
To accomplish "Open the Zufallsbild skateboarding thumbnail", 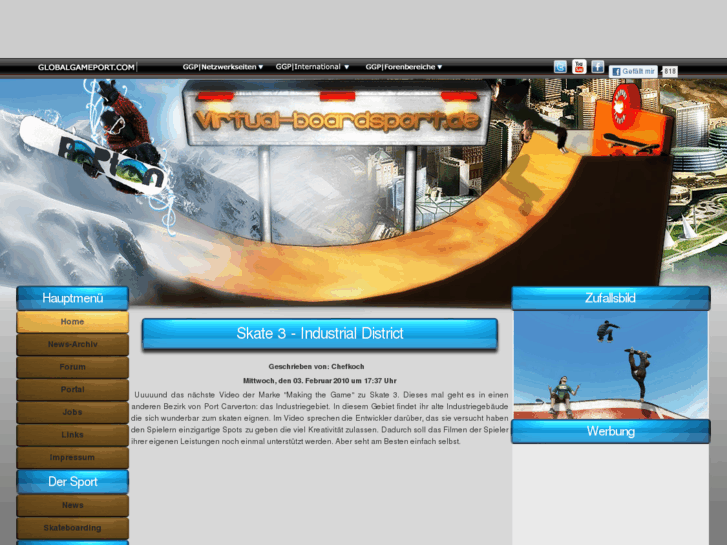I will [611, 365].
